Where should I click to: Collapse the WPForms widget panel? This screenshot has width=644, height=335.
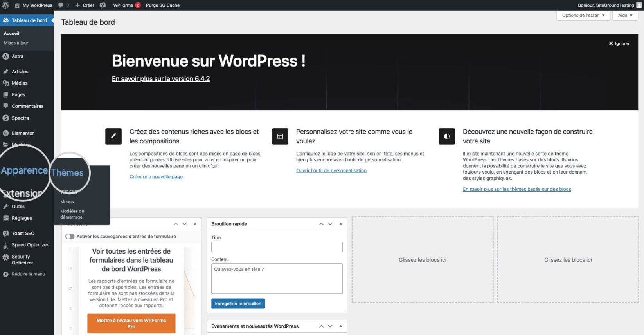point(195,224)
